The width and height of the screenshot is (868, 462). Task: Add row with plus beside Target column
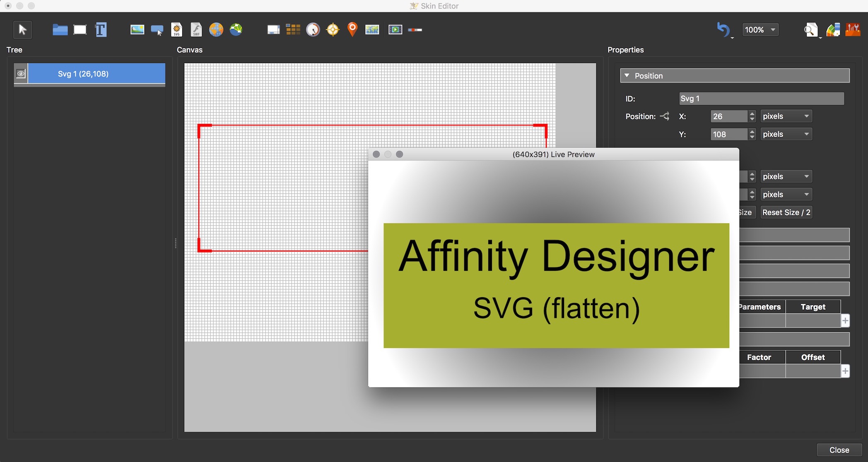(845, 320)
